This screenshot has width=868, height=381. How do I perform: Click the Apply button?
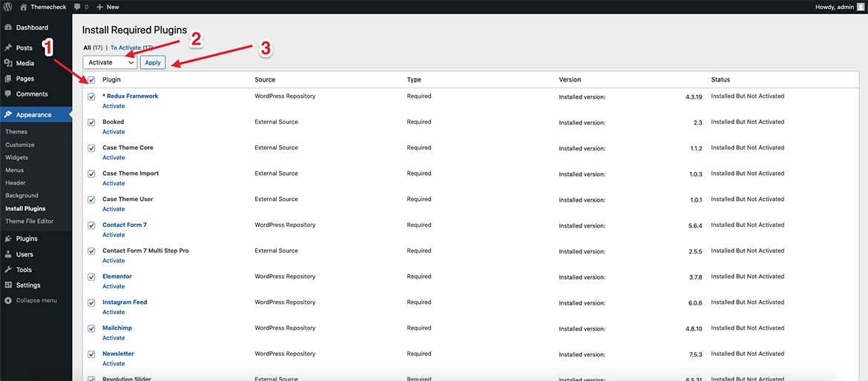click(x=153, y=62)
